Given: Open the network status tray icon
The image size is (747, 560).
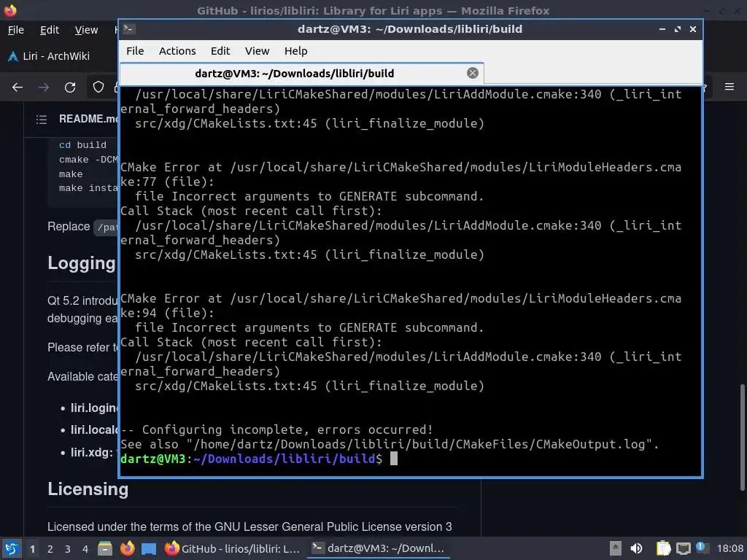Looking at the screenshot, I should click(683, 548).
